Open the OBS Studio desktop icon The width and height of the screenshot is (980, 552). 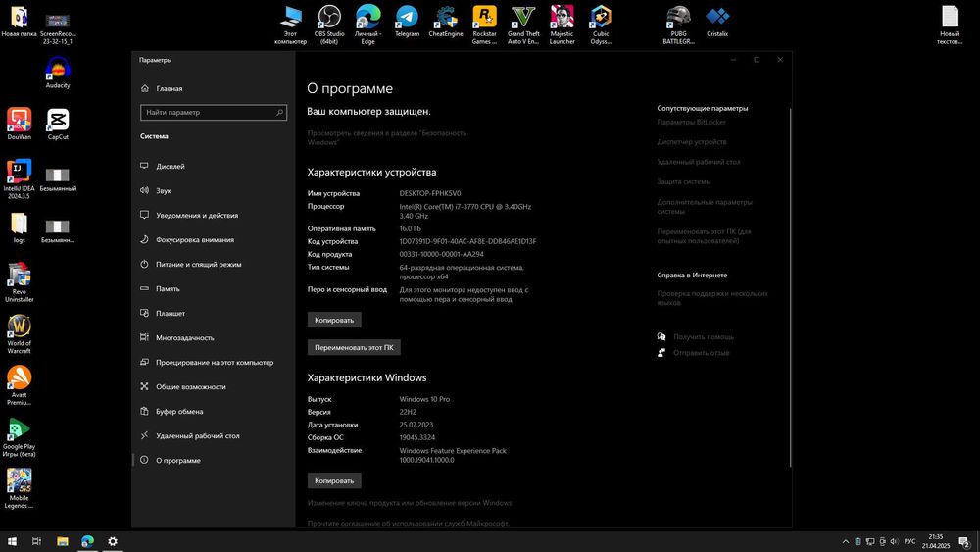[329, 25]
